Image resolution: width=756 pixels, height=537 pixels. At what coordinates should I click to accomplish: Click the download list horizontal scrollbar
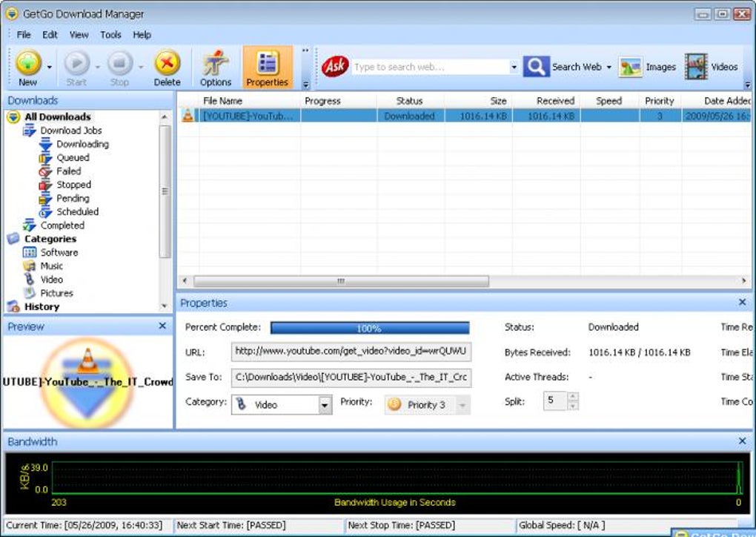coord(341,281)
